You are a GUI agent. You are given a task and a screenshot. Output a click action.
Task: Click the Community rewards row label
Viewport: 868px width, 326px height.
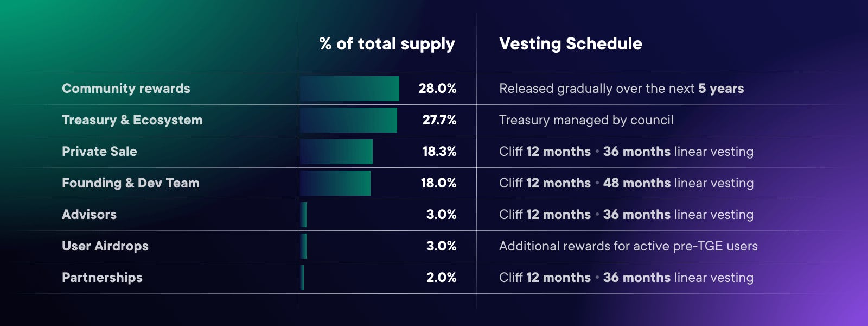coord(126,89)
